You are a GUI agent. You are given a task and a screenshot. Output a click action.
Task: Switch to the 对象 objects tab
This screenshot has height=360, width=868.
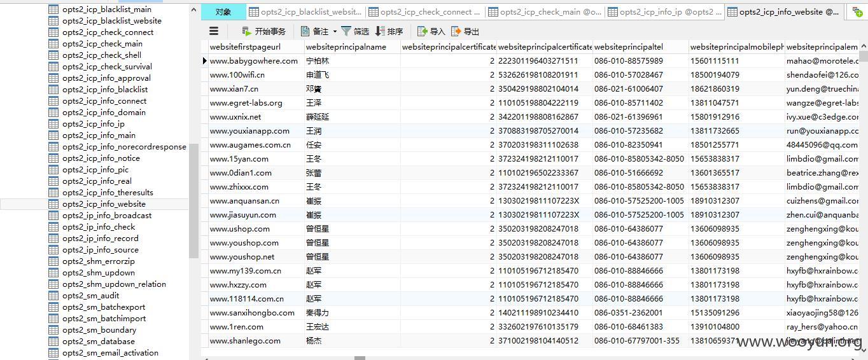(223, 11)
